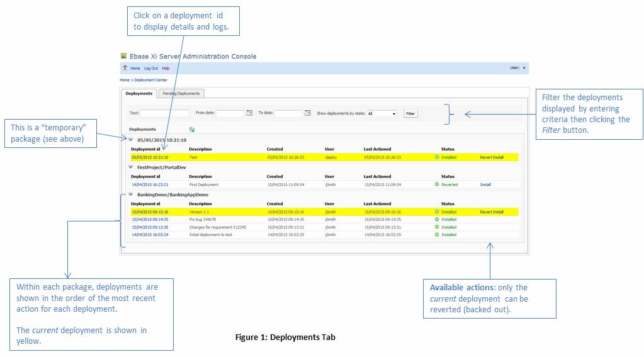Click the refresh icon beside Deployments heading
Image resolution: width=644 pixels, height=357 pixels.
[x=192, y=129]
